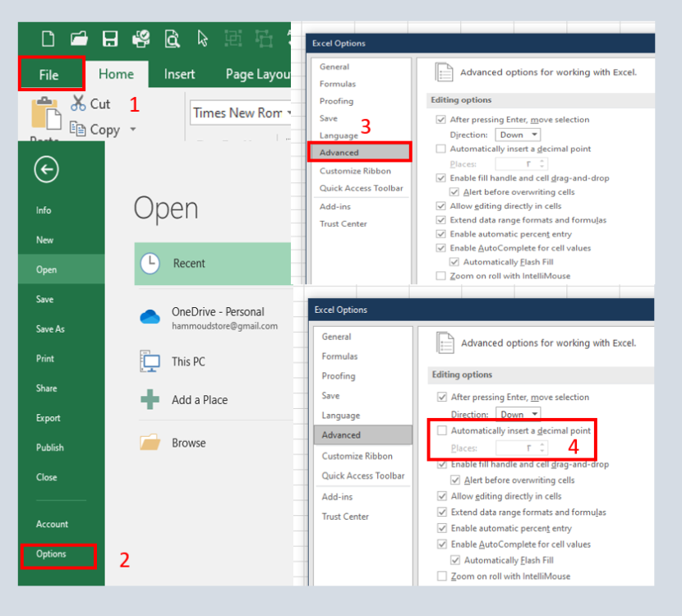
Task: Click the Quick Print printer icon
Action: click(141, 39)
